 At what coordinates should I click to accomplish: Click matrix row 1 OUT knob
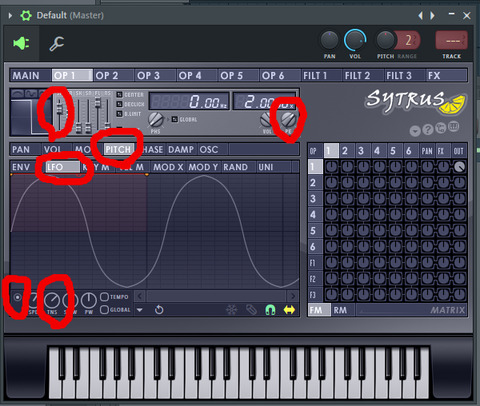[459, 167]
